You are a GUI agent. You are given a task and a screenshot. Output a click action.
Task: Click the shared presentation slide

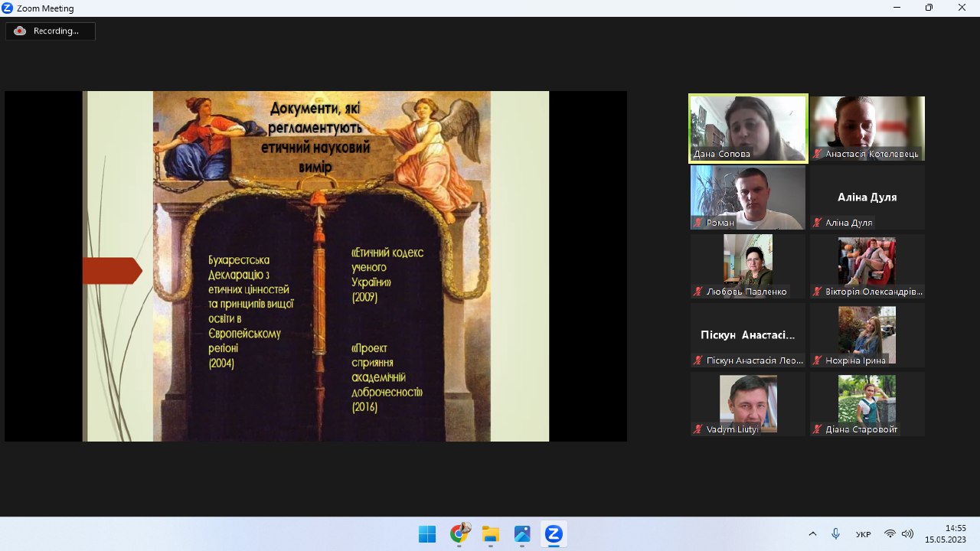315,266
